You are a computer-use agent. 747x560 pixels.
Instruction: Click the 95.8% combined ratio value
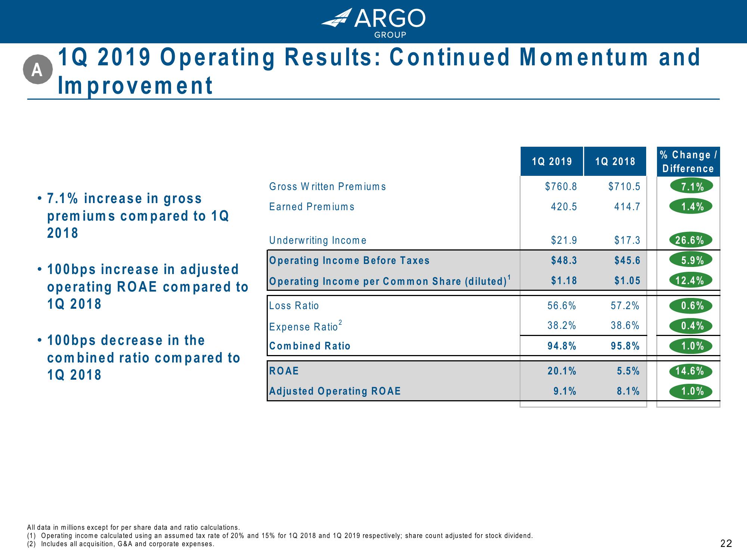point(625,346)
